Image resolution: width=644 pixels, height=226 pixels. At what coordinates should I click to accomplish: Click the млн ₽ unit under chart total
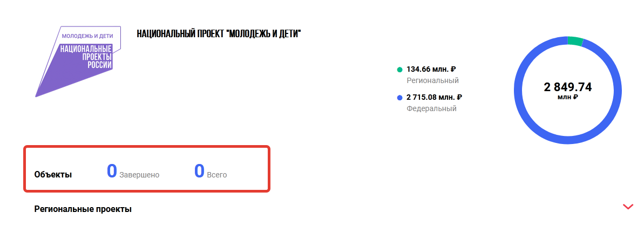[567, 97]
